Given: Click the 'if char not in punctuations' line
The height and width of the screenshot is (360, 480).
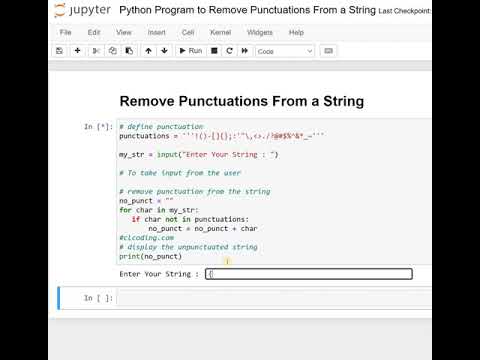Looking at the screenshot, I should click(x=190, y=219).
